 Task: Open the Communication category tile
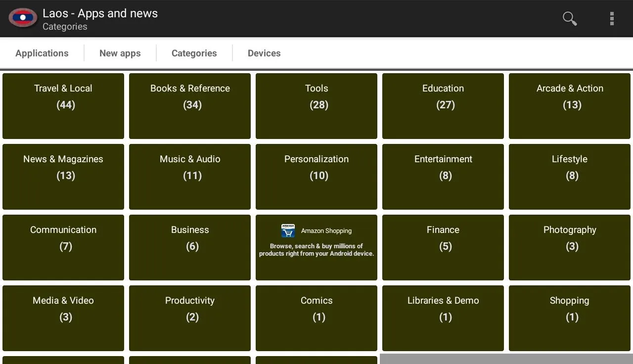pos(63,247)
